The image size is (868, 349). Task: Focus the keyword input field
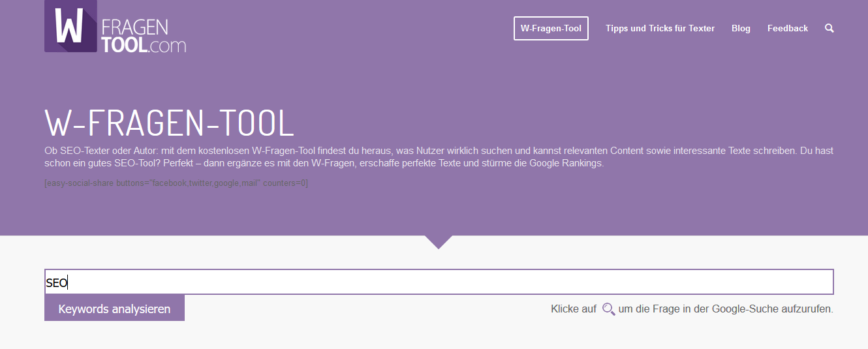pyautogui.click(x=439, y=282)
